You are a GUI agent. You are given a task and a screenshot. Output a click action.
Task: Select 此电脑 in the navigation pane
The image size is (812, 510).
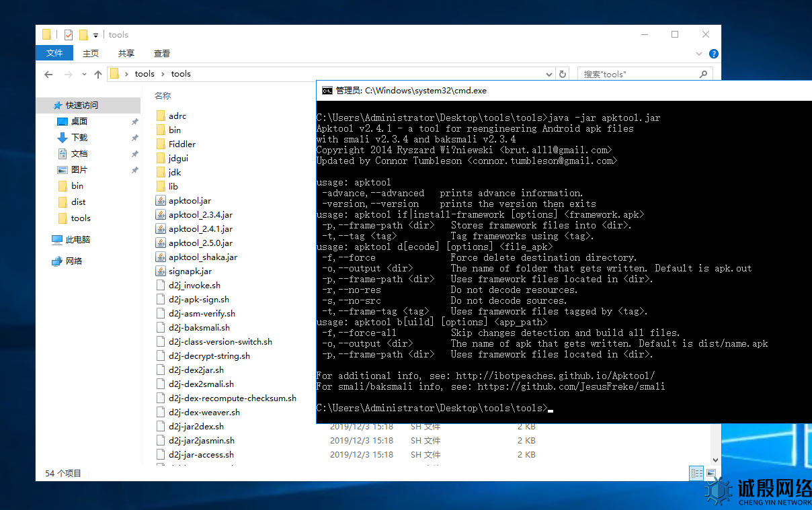(78, 239)
